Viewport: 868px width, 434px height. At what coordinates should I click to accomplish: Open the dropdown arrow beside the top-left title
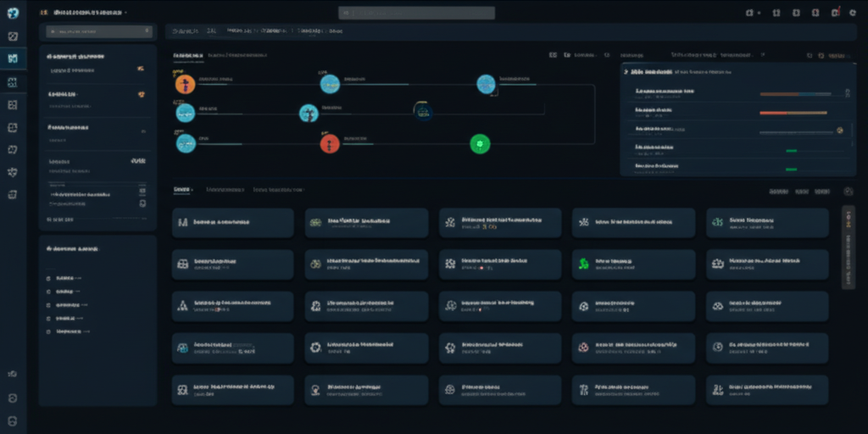click(126, 13)
